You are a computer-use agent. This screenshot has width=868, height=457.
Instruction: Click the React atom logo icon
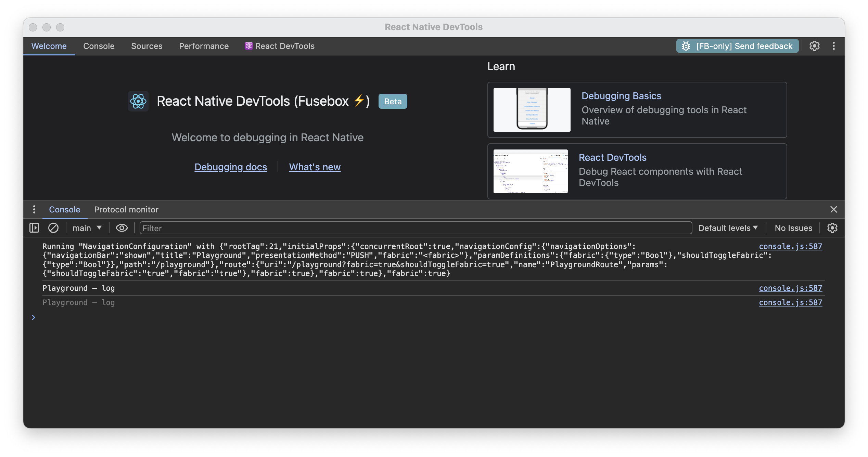click(138, 101)
